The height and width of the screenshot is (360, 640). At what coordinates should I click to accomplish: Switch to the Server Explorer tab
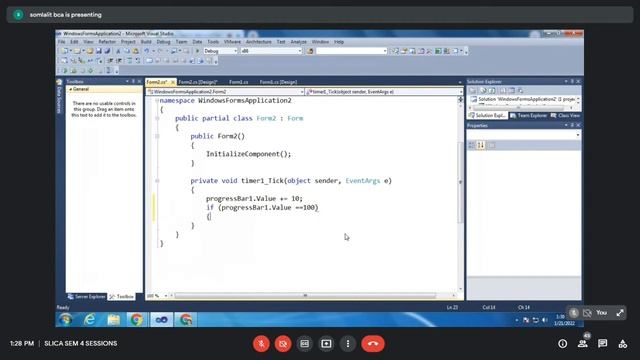point(87,297)
